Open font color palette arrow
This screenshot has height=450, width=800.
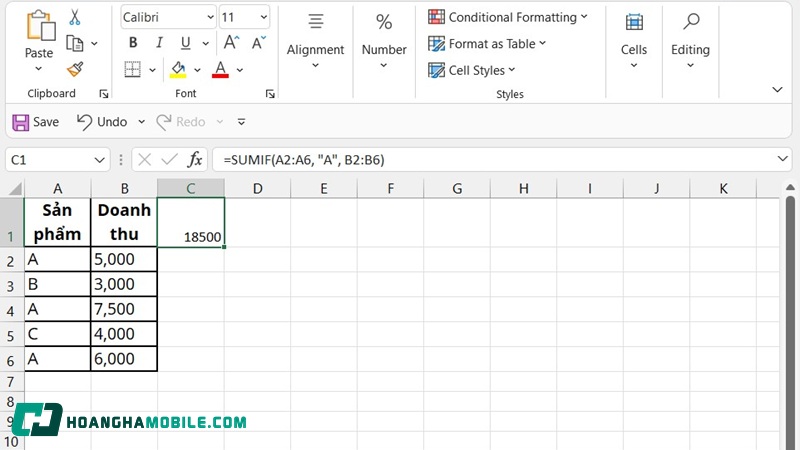240,70
